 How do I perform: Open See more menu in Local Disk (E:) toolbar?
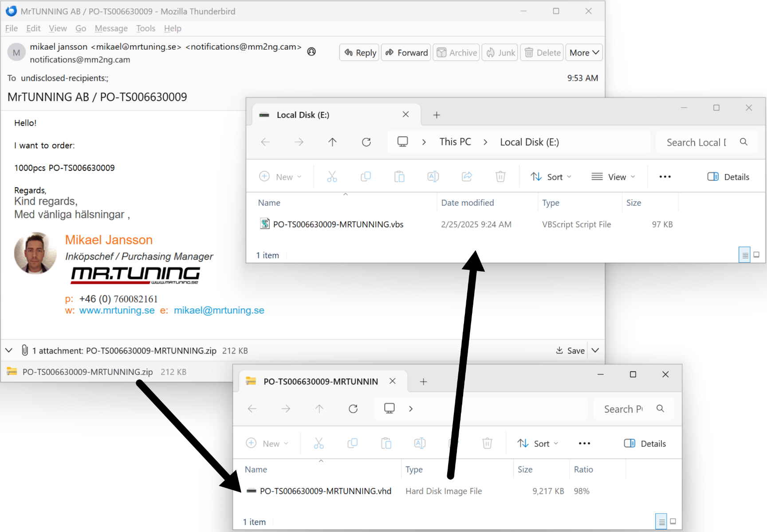(665, 177)
